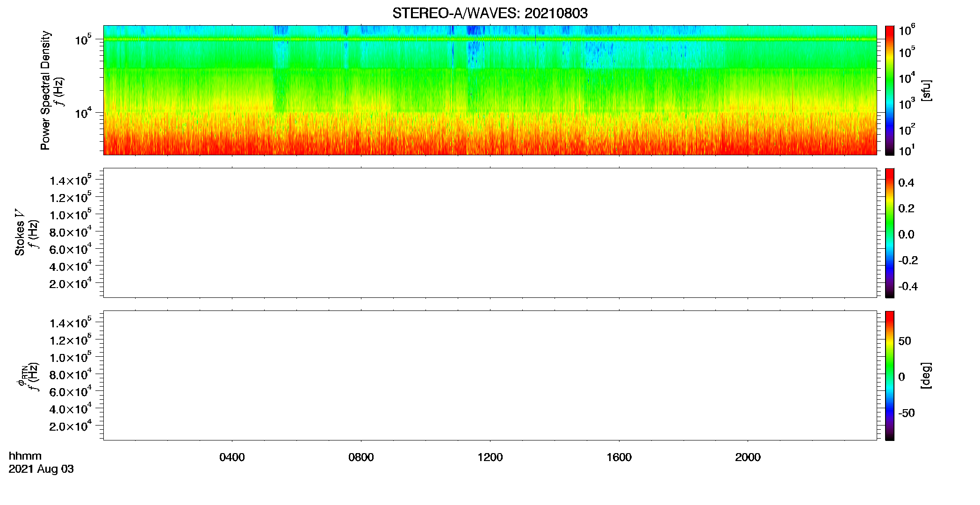Click the 10^4 tick label on the spectrogram axis
Viewport: 980px width, 505px height.
(83, 113)
